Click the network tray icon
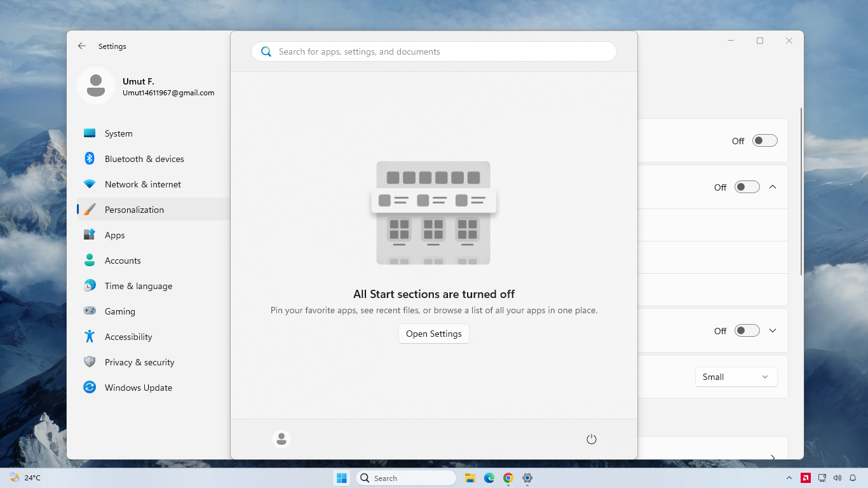868x488 pixels. pyautogui.click(x=822, y=478)
